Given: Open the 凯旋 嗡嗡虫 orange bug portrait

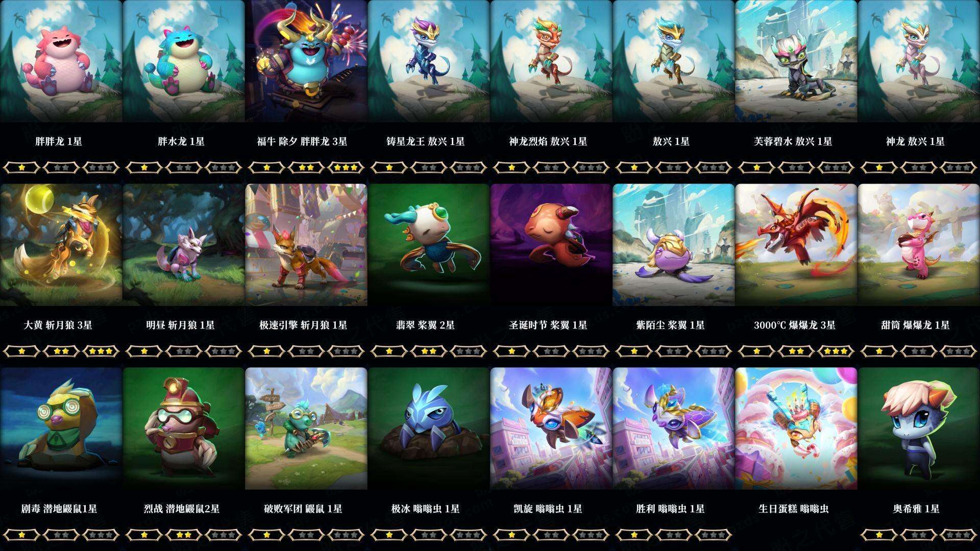Looking at the screenshot, I should click(x=551, y=429).
